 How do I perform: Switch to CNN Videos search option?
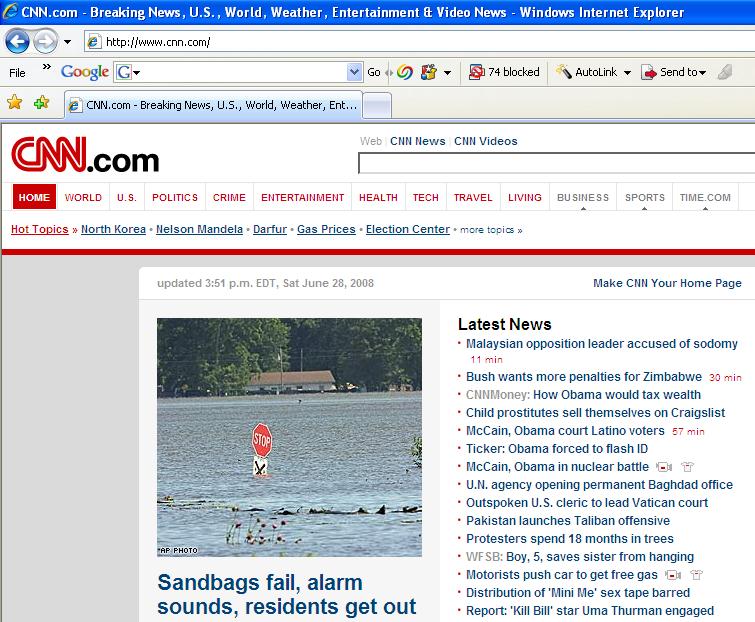click(x=485, y=141)
